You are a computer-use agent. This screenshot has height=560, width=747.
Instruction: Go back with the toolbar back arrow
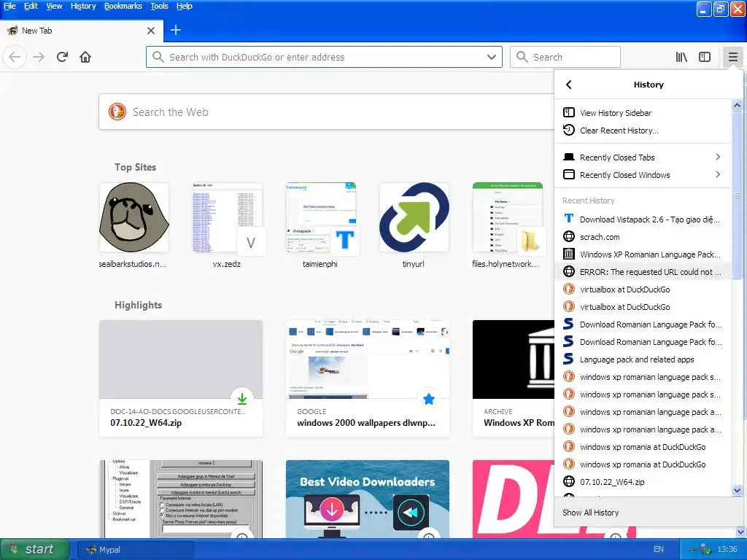pos(15,57)
